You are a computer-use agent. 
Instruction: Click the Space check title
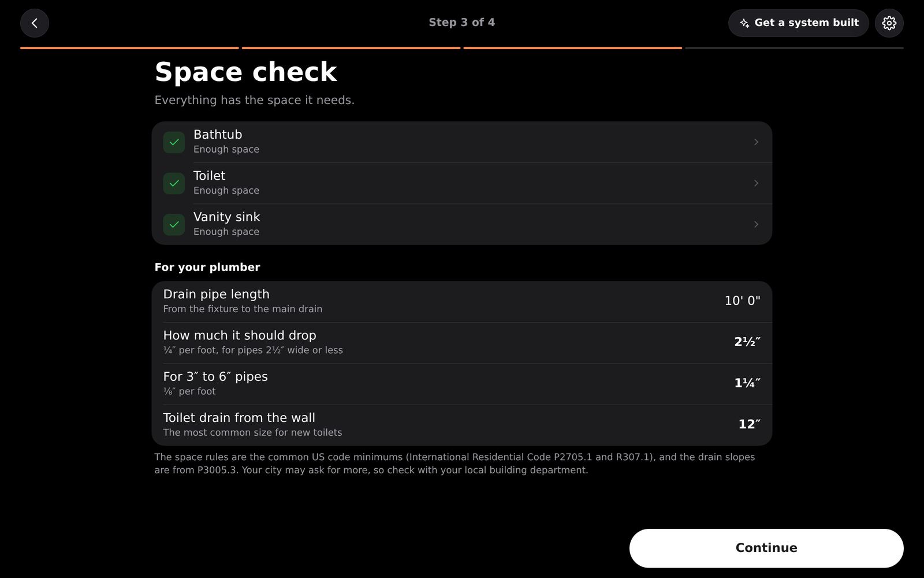coord(245,72)
